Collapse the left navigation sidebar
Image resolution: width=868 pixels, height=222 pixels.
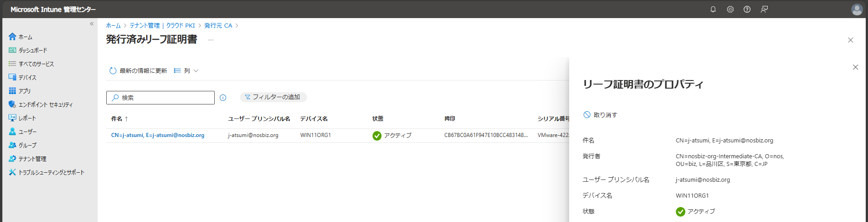click(x=92, y=24)
